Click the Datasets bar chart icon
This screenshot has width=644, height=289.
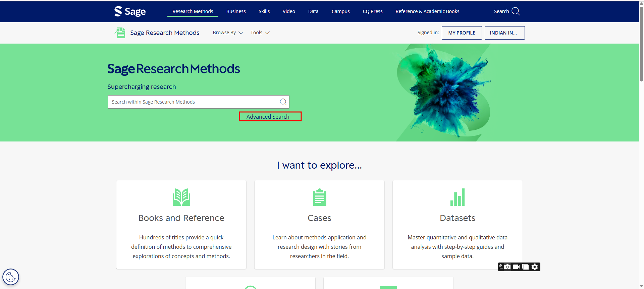458,197
